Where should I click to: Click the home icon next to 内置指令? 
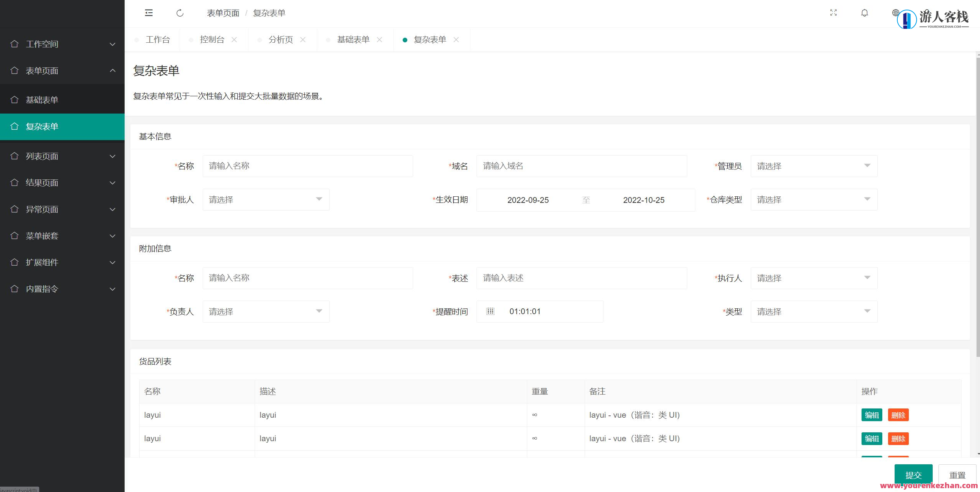(x=15, y=289)
